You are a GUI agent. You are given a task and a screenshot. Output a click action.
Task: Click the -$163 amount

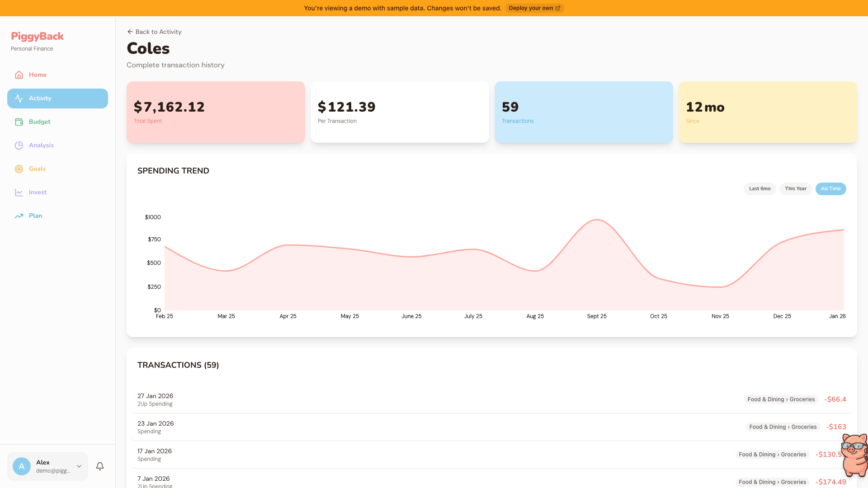(836, 427)
